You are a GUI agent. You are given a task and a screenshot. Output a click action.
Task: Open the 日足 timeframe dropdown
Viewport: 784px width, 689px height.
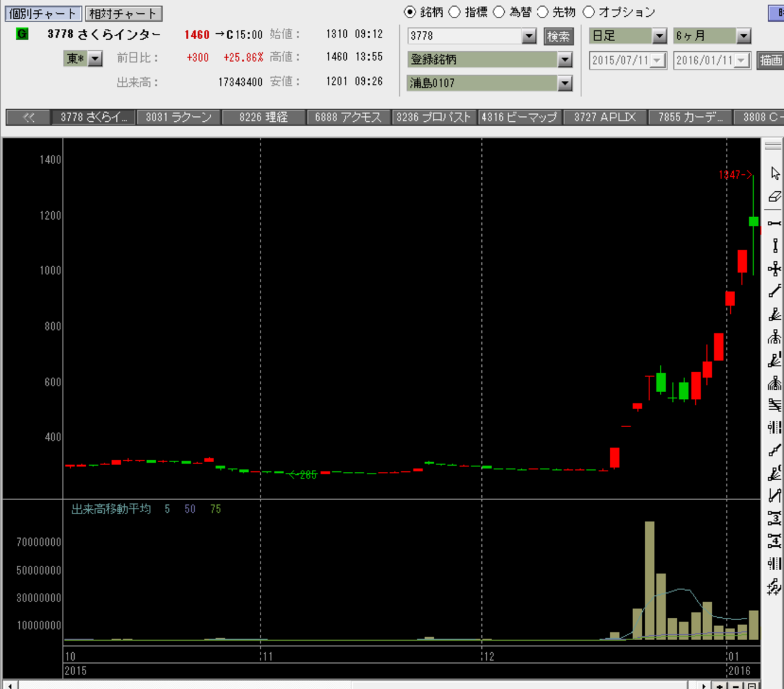click(659, 36)
